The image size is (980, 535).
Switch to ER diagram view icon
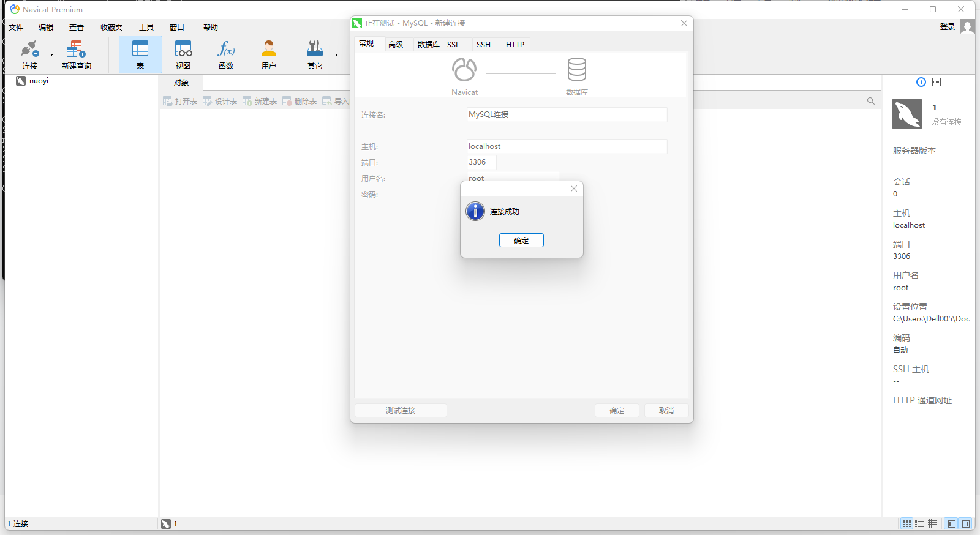point(932,524)
